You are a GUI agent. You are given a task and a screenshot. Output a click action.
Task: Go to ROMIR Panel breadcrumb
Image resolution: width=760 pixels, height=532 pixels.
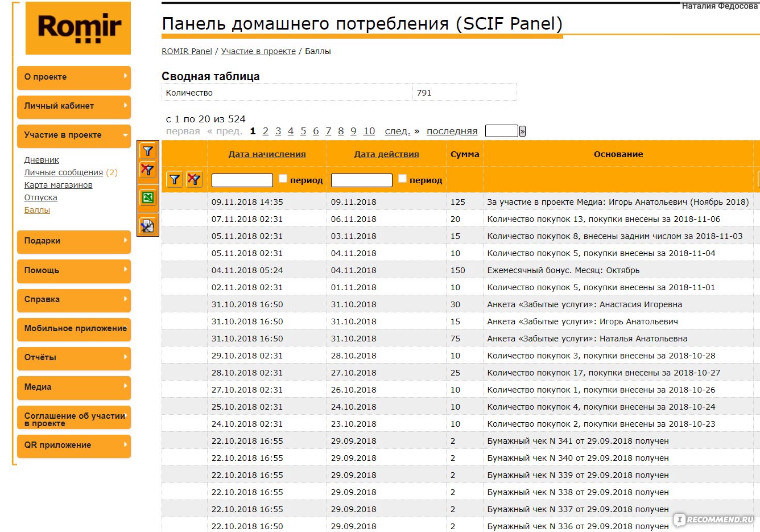(187, 51)
